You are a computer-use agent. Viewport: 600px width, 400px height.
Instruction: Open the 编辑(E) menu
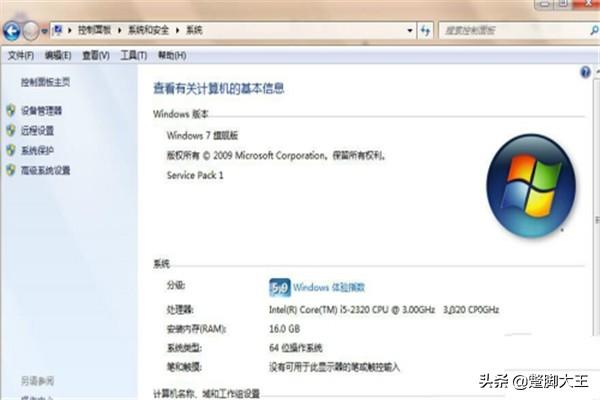pyautogui.click(x=58, y=56)
